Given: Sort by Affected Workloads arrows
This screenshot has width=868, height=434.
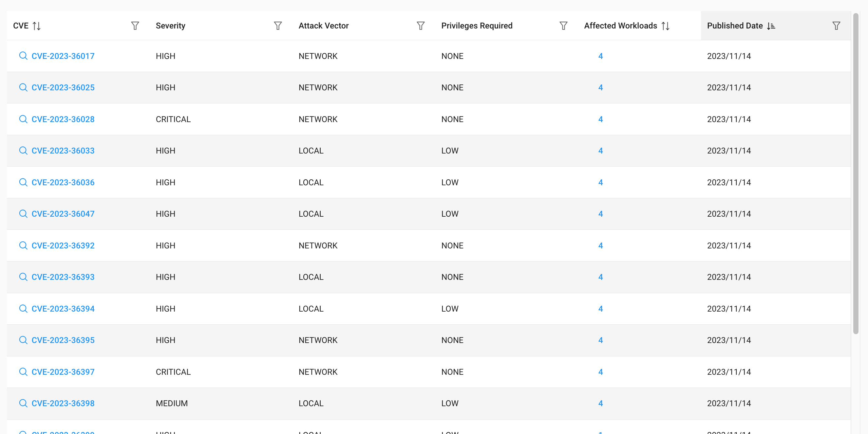Looking at the screenshot, I should click(665, 26).
